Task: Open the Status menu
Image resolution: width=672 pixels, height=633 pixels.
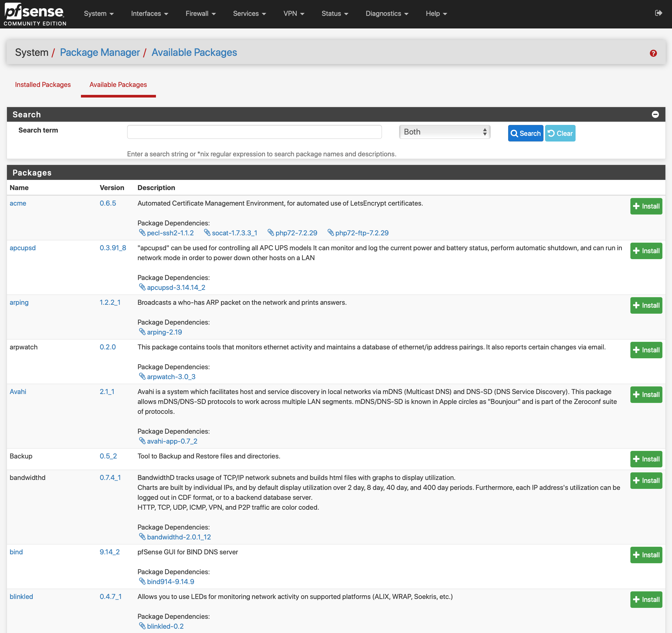Action: (x=335, y=14)
